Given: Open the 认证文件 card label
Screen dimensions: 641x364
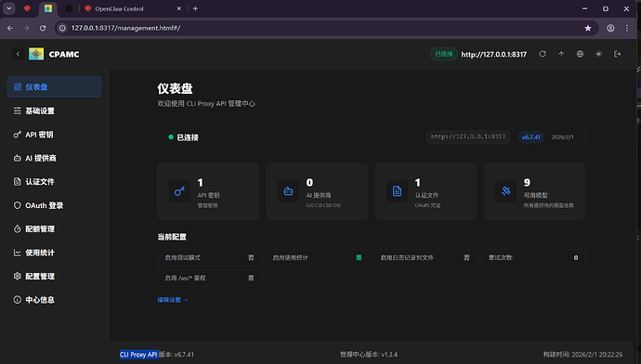Looking at the screenshot, I should 426,195.
